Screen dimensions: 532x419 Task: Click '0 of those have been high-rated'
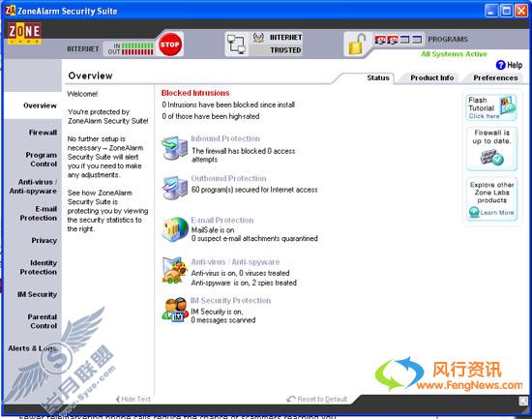click(211, 116)
